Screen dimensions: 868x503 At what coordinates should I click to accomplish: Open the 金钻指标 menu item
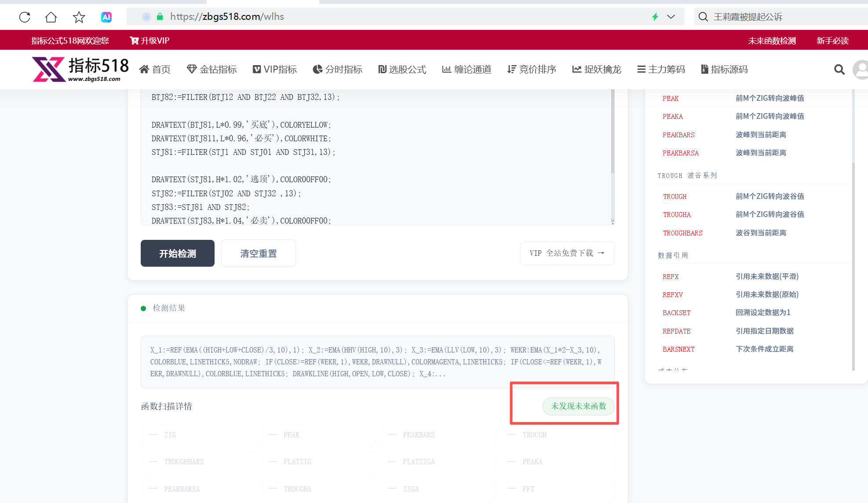pyautogui.click(x=212, y=70)
